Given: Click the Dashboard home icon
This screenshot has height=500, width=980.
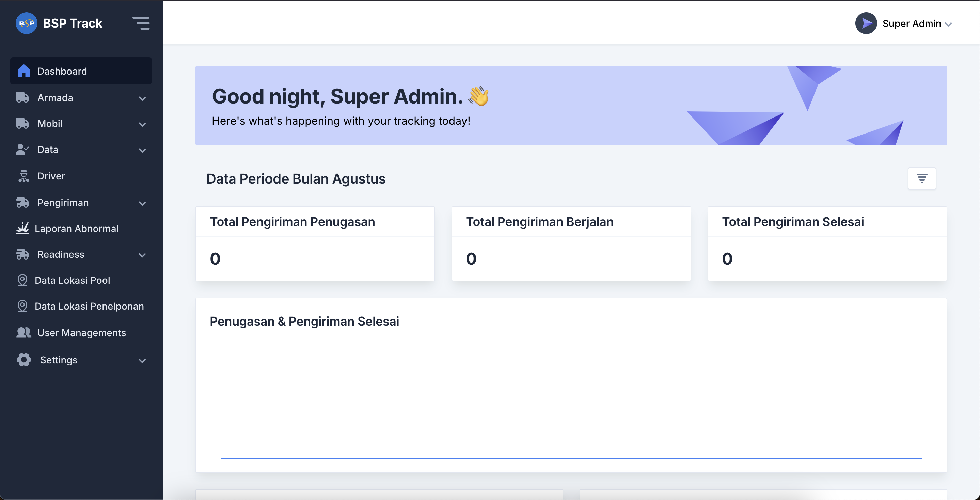Looking at the screenshot, I should pyautogui.click(x=23, y=71).
